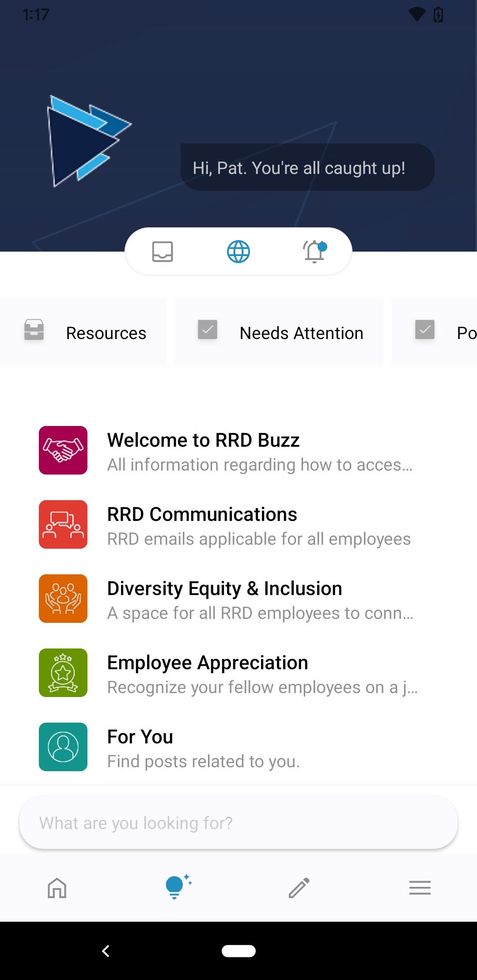
Task: Tap Android back navigation arrow
Action: tap(106, 951)
